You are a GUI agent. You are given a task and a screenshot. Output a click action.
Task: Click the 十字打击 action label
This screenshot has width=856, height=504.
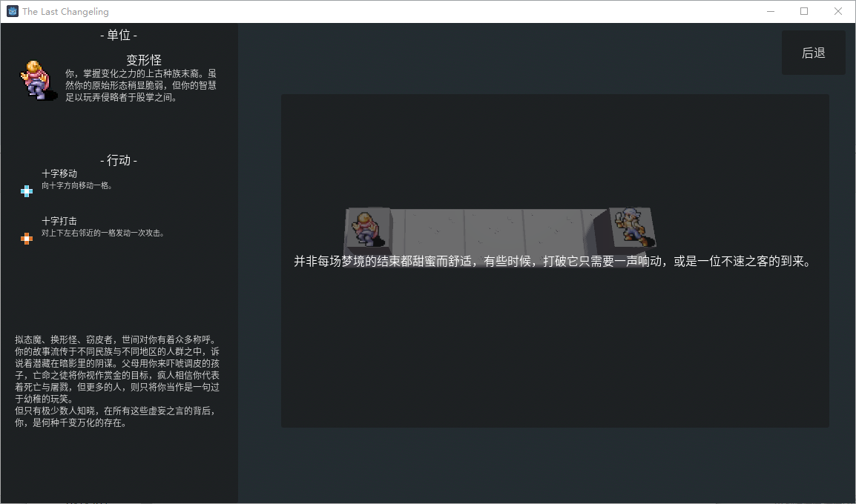[x=59, y=221]
